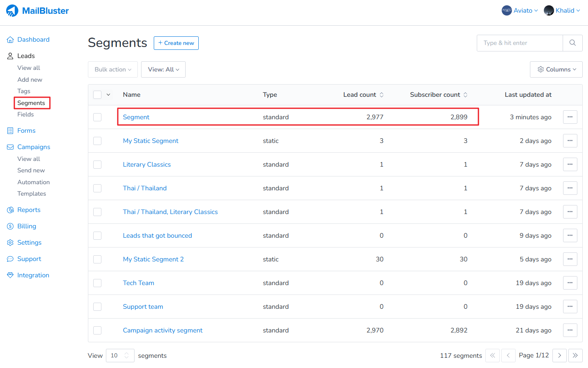Click the search magnifier icon
The height and width of the screenshot is (368, 588).
(572, 43)
